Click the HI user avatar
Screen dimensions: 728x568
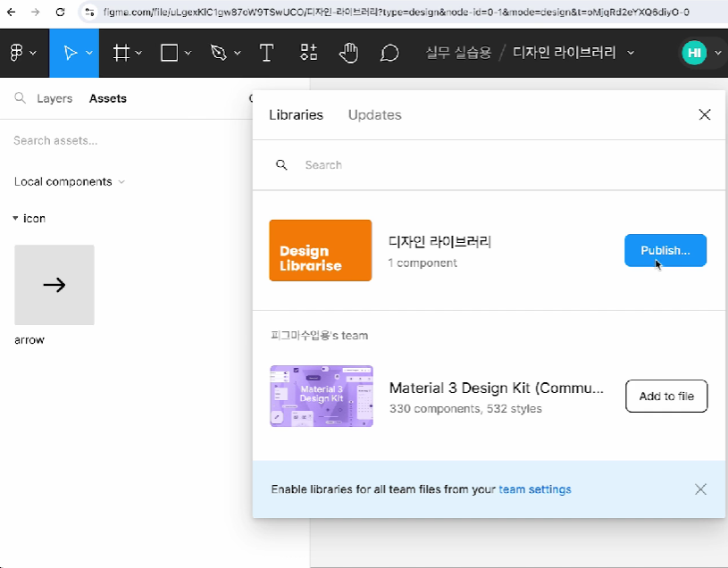[694, 53]
